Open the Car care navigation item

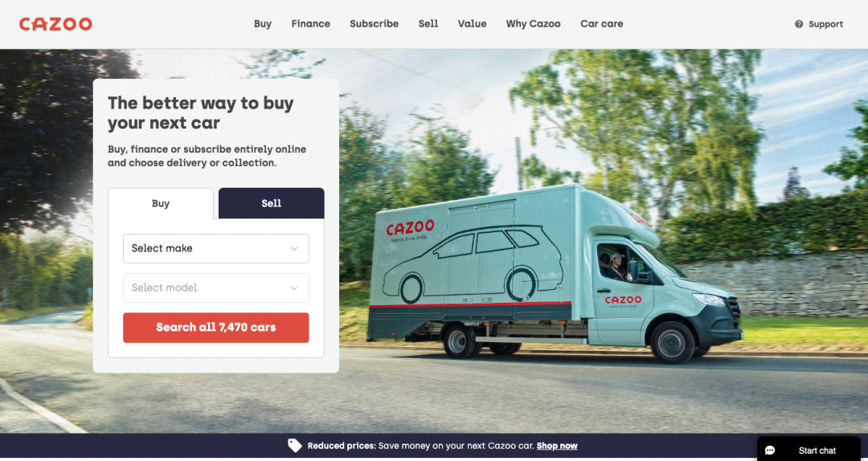coord(602,24)
